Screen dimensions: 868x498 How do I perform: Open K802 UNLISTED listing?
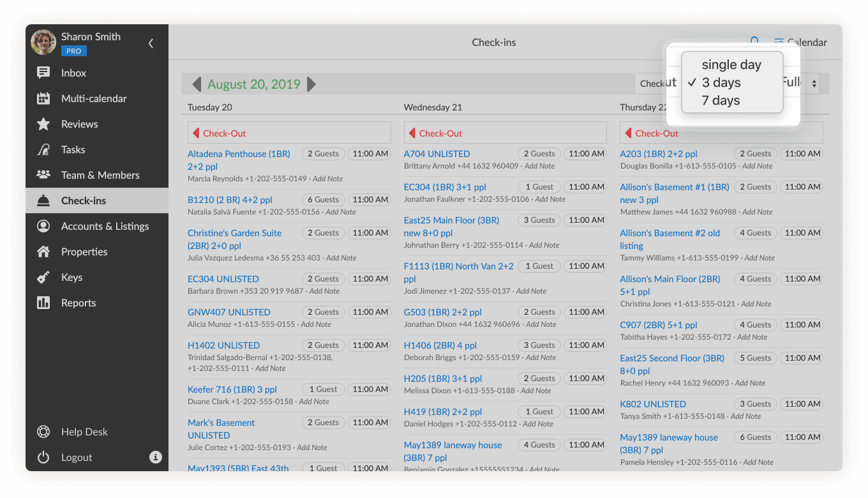pos(653,404)
